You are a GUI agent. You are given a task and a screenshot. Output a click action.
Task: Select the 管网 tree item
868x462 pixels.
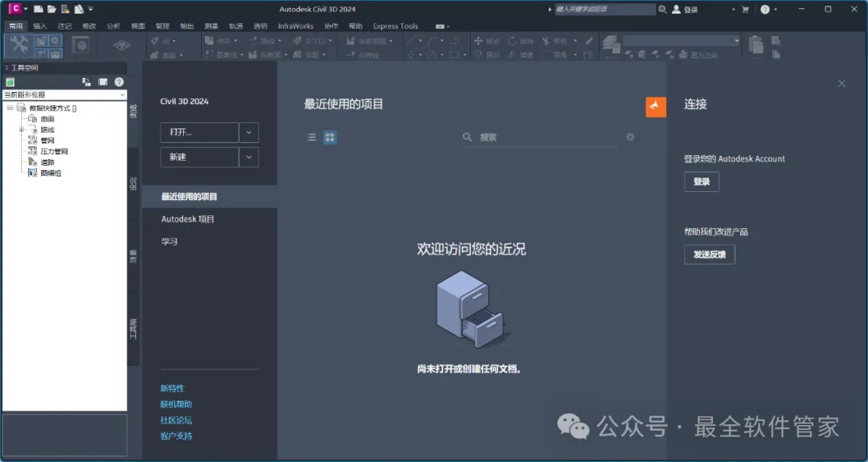(47, 141)
